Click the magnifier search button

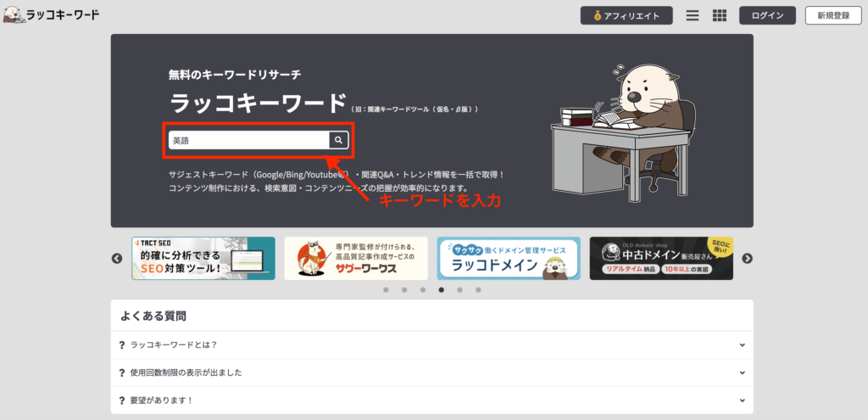click(338, 140)
